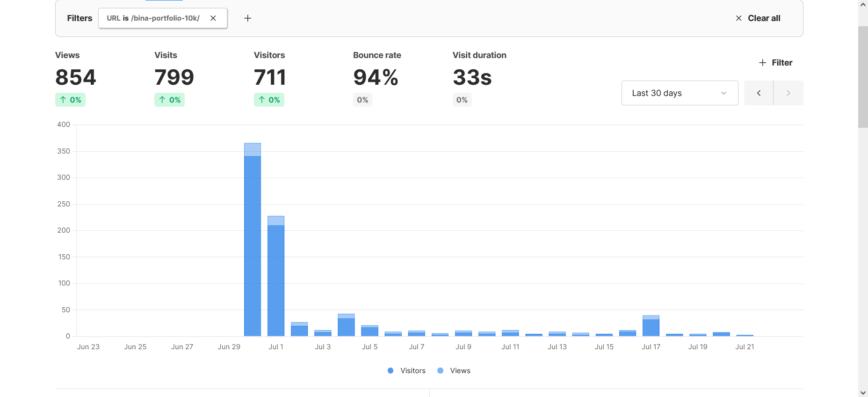Click scrollbar down arrow
Screen dimensions: 868x397
863,392
